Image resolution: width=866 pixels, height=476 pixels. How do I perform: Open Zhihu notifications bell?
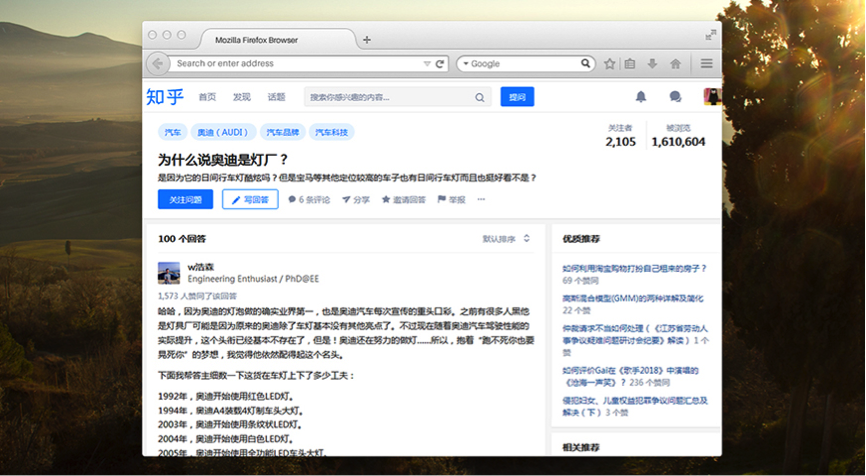pyautogui.click(x=641, y=97)
